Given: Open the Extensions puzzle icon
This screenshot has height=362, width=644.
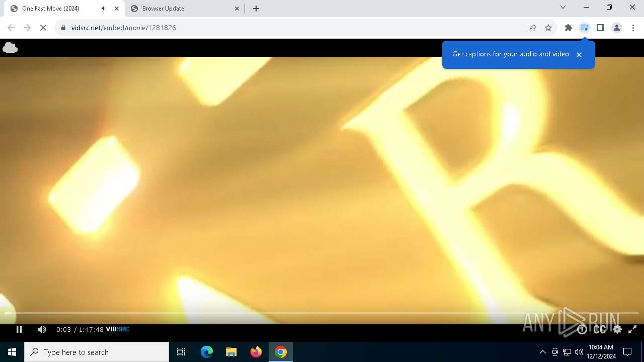Looking at the screenshot, I should (x=569, y=28).
